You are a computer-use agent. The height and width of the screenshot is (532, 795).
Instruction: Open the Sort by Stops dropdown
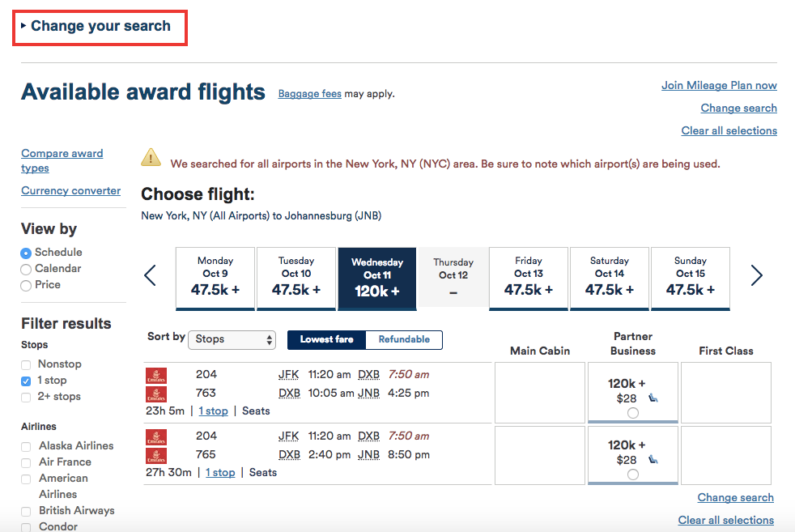[x=232, y=339]
